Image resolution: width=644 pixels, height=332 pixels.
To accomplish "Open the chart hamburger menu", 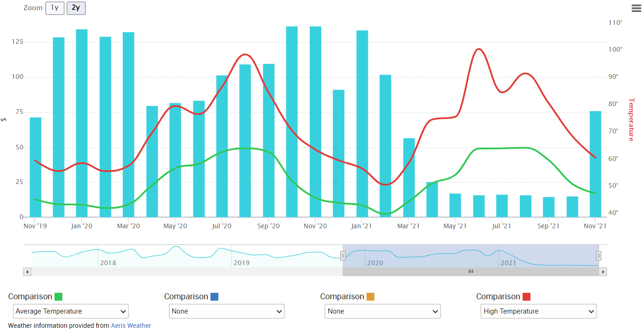I will tap(636, 8).
